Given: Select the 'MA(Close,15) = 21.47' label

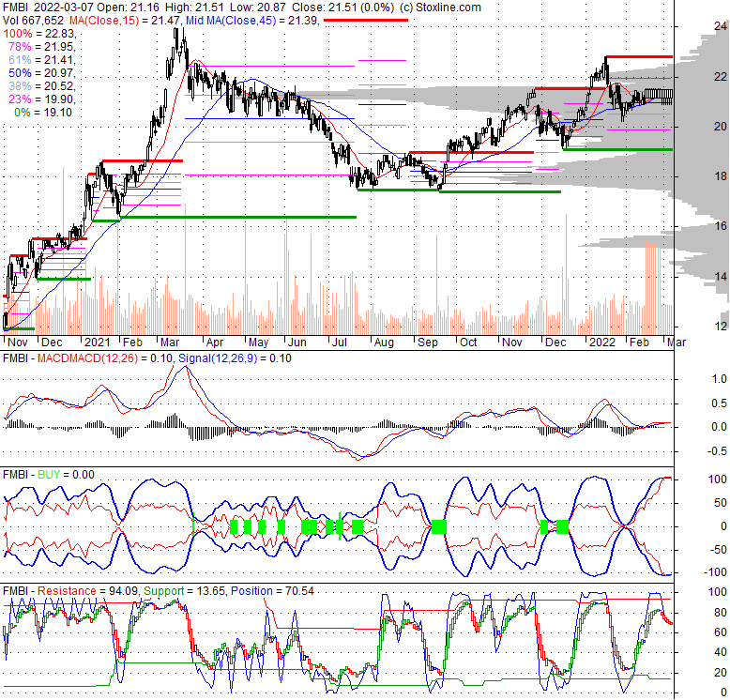Looking at the screenshot, I should 125,21.
